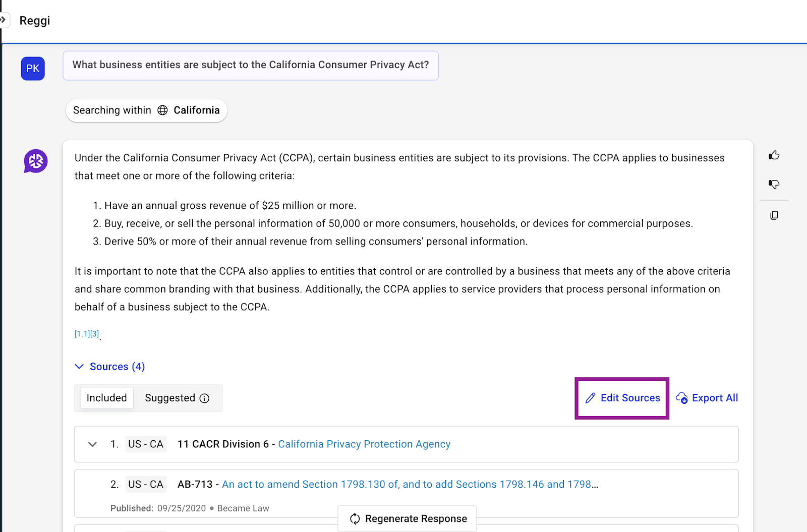Open California Privacy Protection Agency link
The width and height of the screenshot is (807, 532).
tap(364, 444)
